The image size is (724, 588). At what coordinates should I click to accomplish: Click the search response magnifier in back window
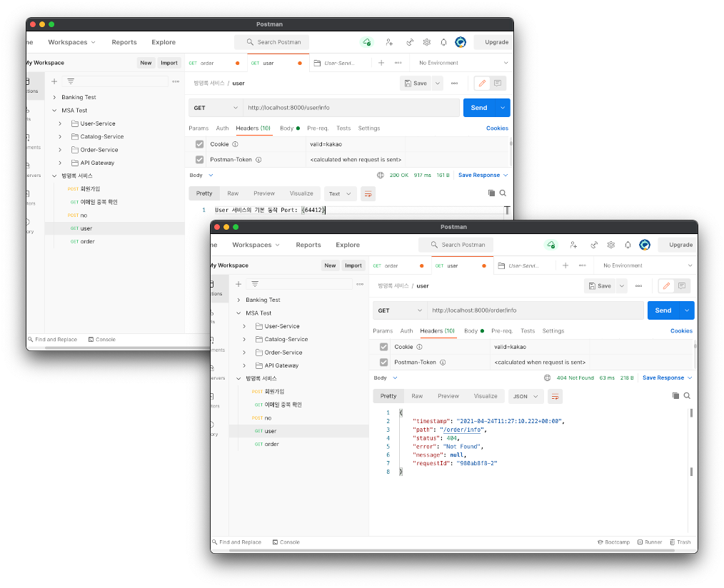(503, 193)
